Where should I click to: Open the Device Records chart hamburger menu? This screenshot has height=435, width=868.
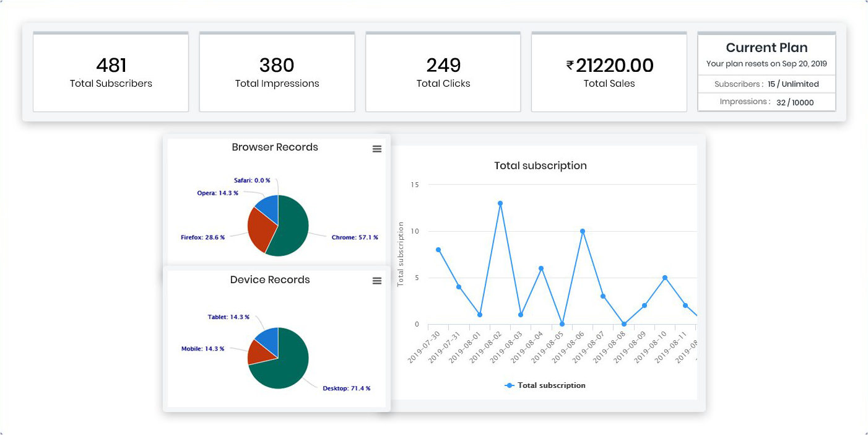pyautogui.click(x=376, y=281)
